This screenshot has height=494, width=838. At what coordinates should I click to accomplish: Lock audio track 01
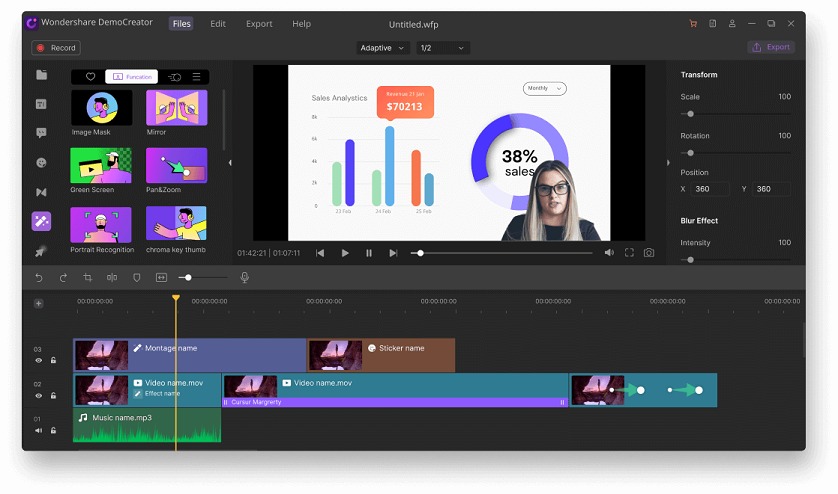pos(53,430)
